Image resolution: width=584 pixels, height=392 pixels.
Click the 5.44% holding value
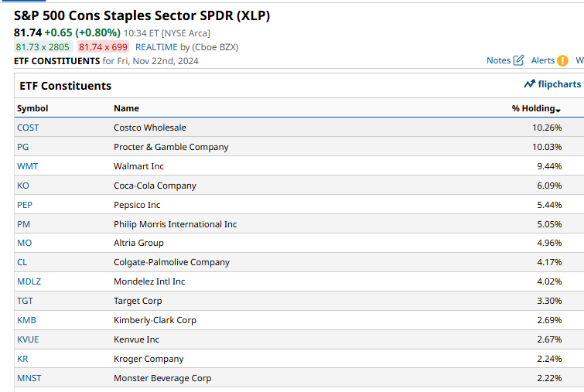tap(549, 205)
